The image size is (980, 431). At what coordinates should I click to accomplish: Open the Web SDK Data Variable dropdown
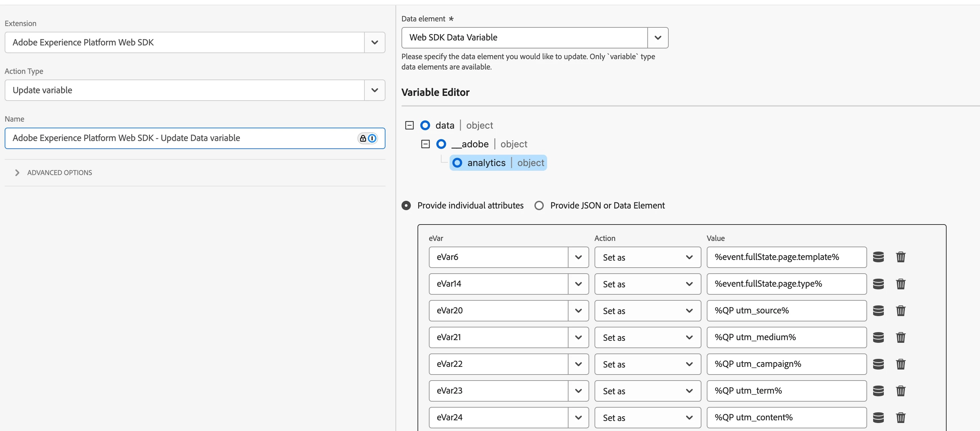pyautogui.click(x=657, y=38)
